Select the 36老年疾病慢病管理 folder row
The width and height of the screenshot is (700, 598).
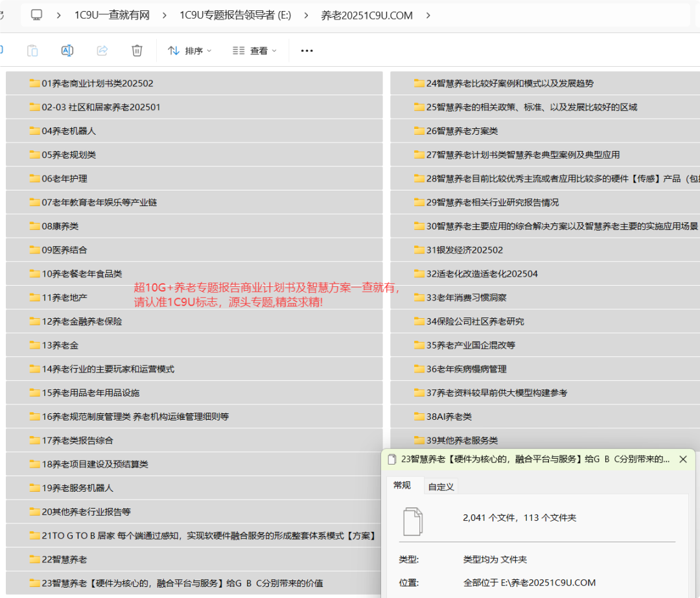(x=467, y=369)
